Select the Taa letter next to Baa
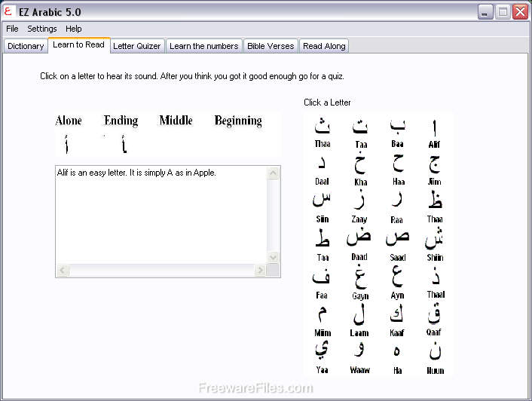The width and height of the screenshot is (532, 401). (360, 126)
